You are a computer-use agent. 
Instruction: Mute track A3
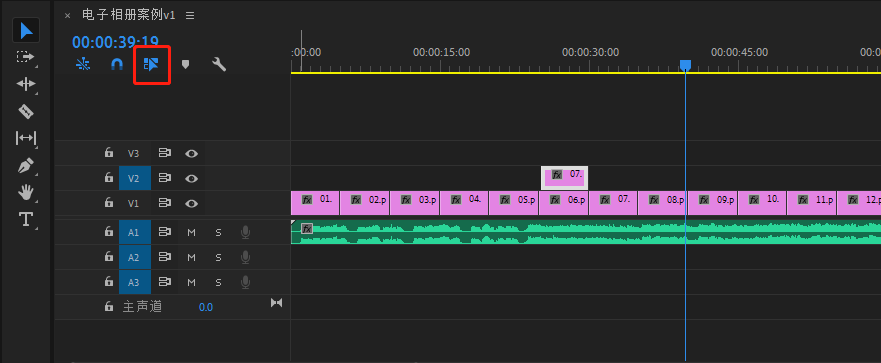[x=192, y=283]
